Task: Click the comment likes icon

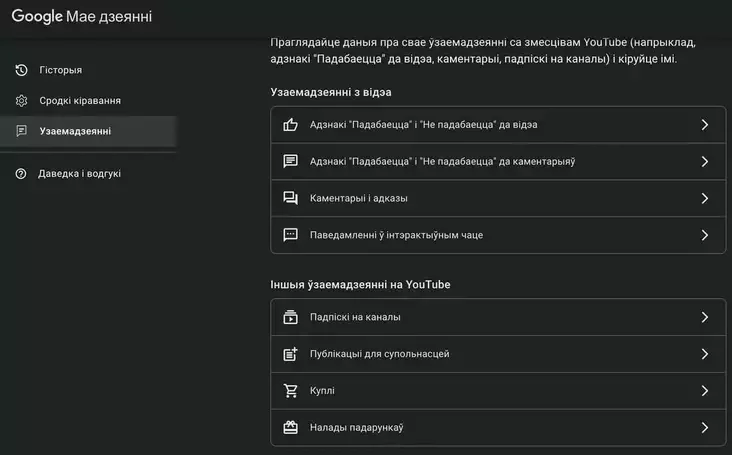Action: (291, 161)
